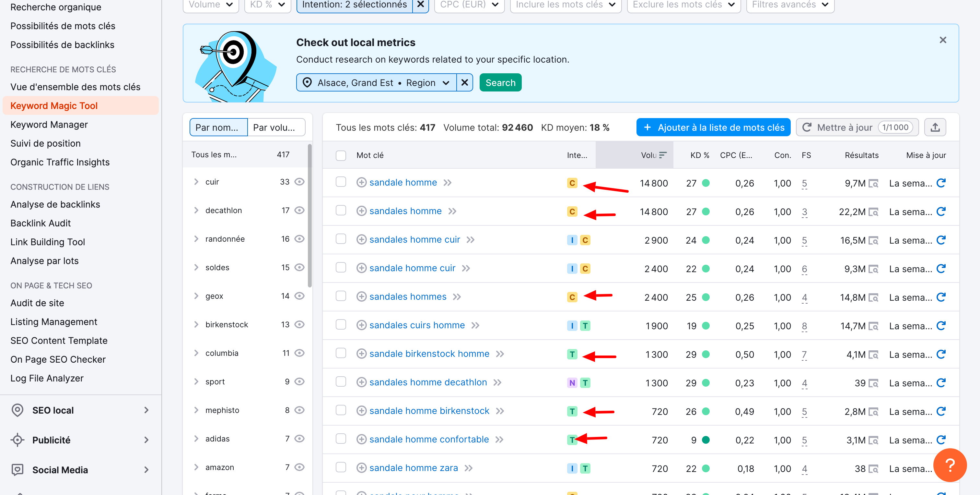Expand the randonnée keyword group
The height and width of the screenshot is (495, 980).
(196, 239)
